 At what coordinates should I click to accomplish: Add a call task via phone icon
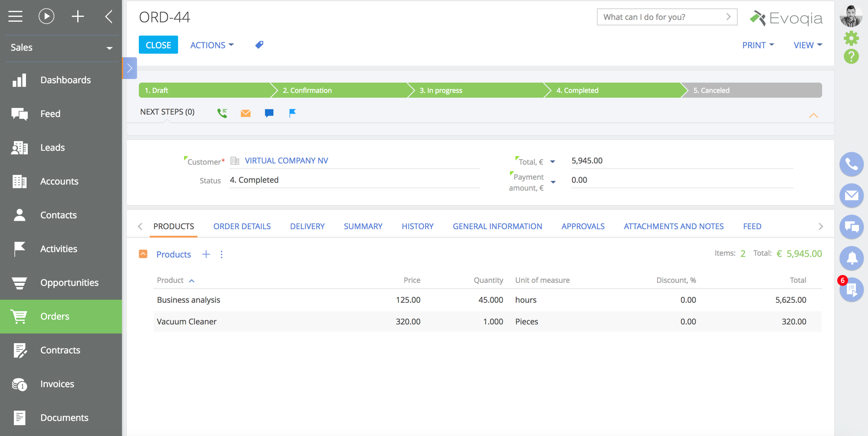click(222, 113)
